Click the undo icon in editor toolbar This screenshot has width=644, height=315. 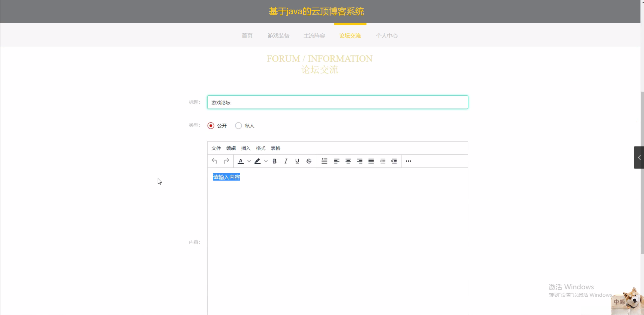tap(214, 161)
